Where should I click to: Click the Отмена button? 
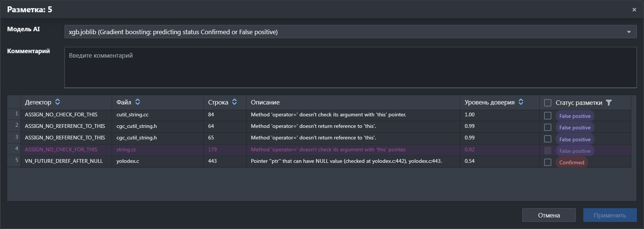[x=549, y=215]
